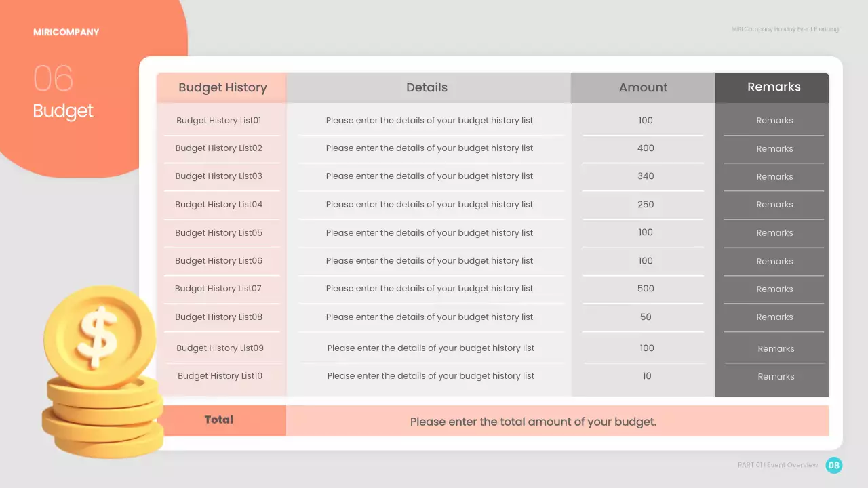Click the Budget History List10 cell
The height and width of the screenshot is (488, 868).
[x=220, y=376]
